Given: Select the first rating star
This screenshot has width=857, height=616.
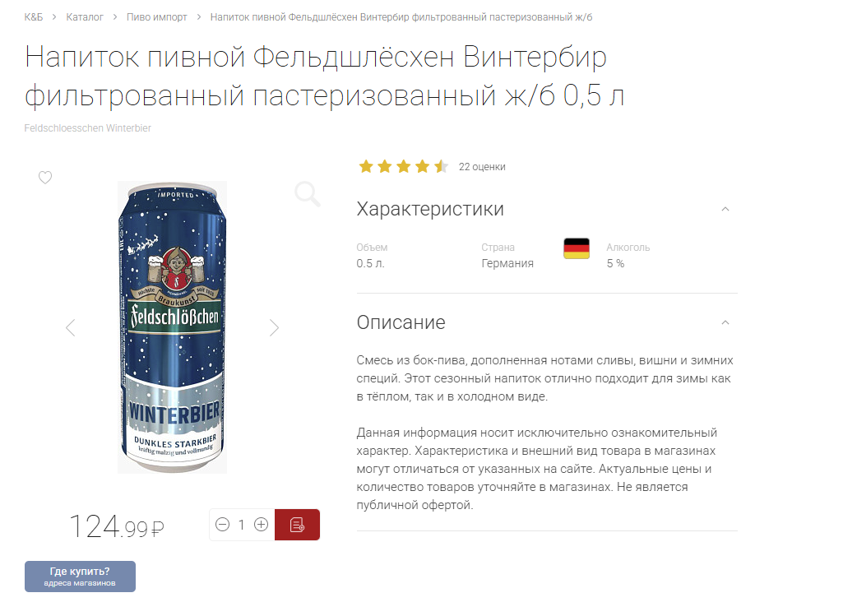Looking at the screenshot, I should click(366, 166).
